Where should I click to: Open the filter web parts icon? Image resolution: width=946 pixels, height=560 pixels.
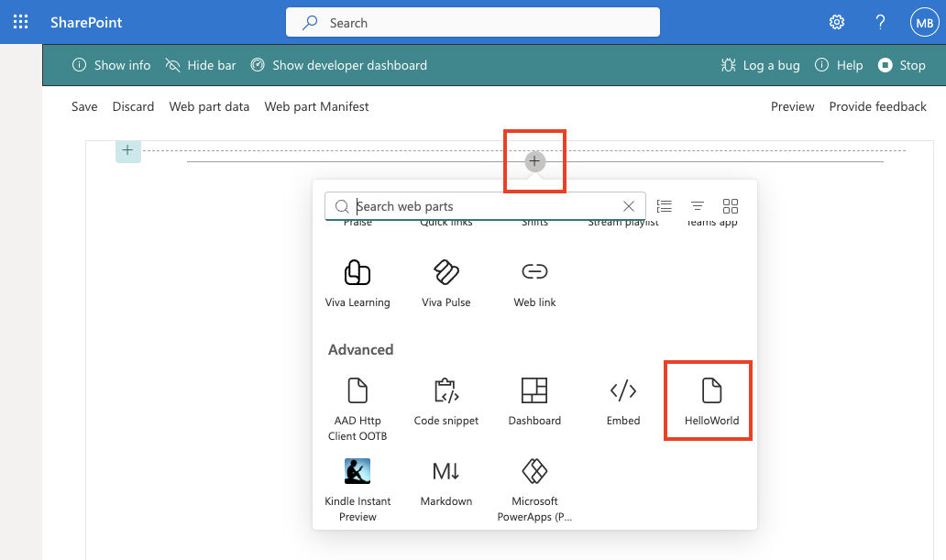(698, 206)
